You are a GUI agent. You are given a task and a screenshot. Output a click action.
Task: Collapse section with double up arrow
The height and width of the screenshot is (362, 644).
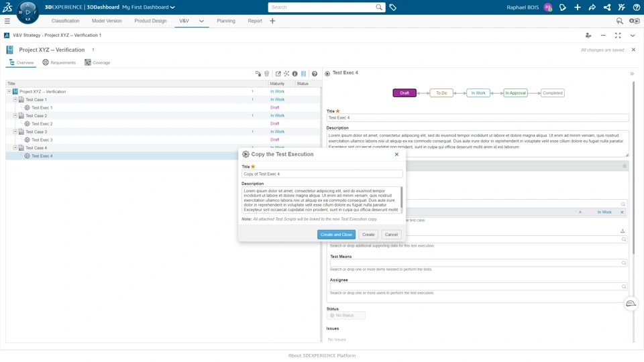[625, 166]
